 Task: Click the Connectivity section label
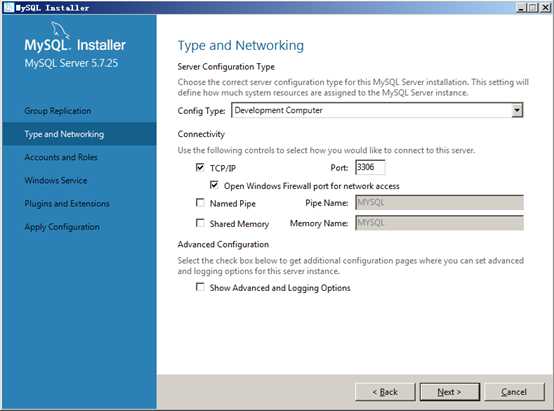[201, 134]
